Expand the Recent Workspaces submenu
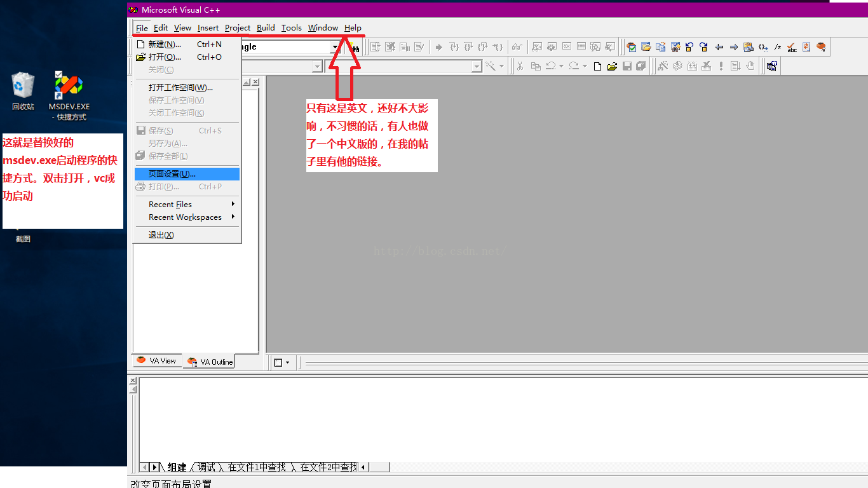868x488 pixels. [x=186, y=217]
